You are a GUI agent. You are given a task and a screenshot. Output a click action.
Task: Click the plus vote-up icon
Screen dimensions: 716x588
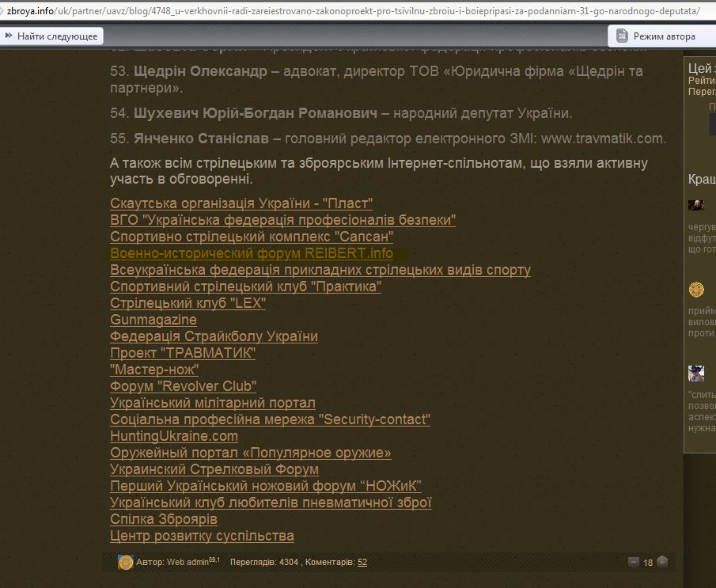[662, 562]
